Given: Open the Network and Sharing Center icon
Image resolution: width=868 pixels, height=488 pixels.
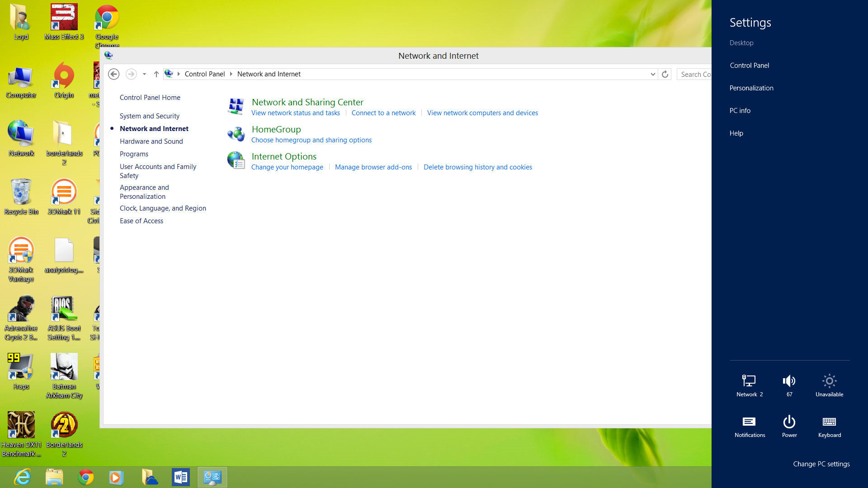Looking at the screenshot, I should (x=236, y=107).
